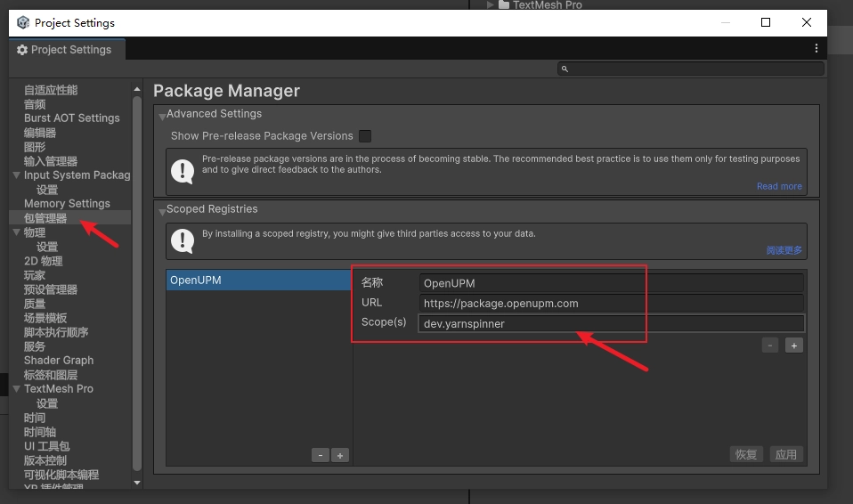Select 自适应性能 in the sidebar
The image size is (853, 504).
pos(51,90)
